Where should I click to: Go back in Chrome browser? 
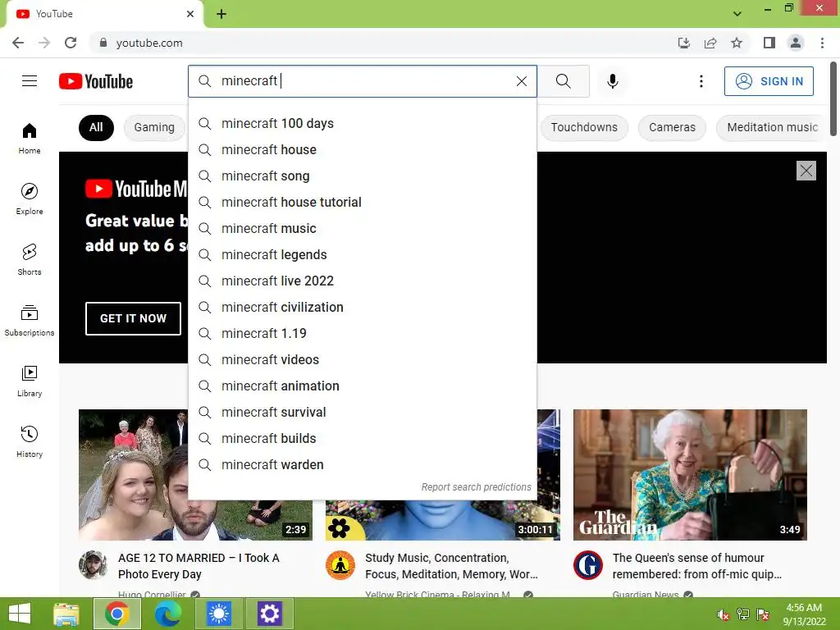(18, 43)
